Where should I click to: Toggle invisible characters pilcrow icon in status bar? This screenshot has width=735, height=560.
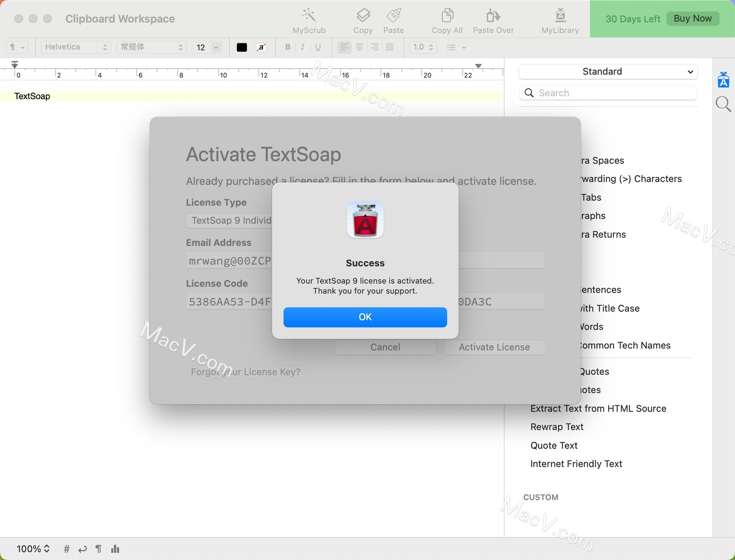pyautogui.click(x=98, y=549)
